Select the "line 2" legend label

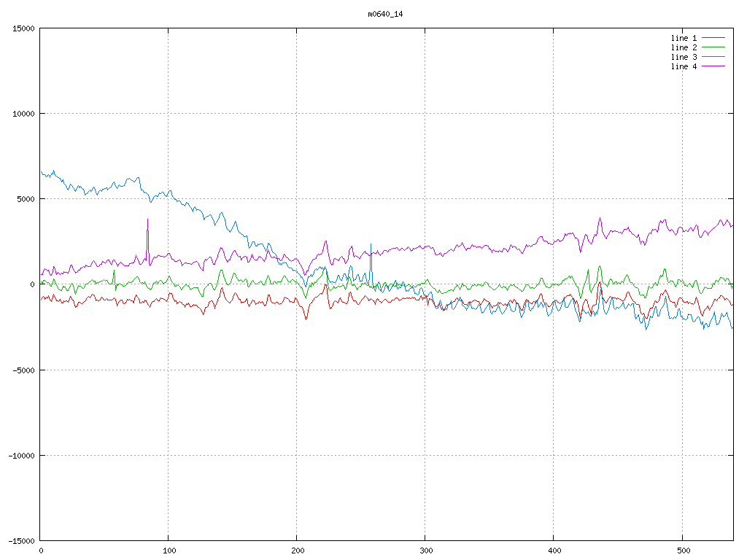pos(684,47)
